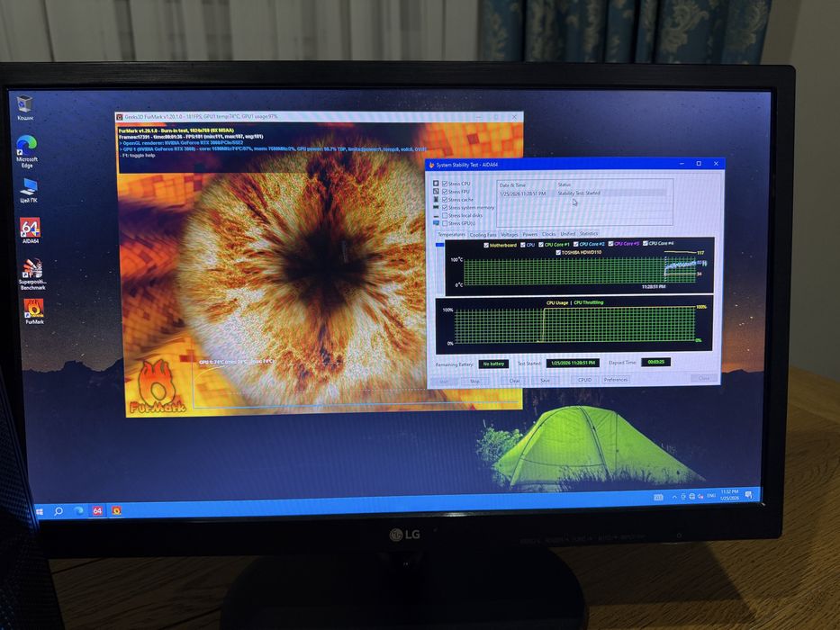Switch to the Voltages tab

pyautogui.click(x=510, y=235)
